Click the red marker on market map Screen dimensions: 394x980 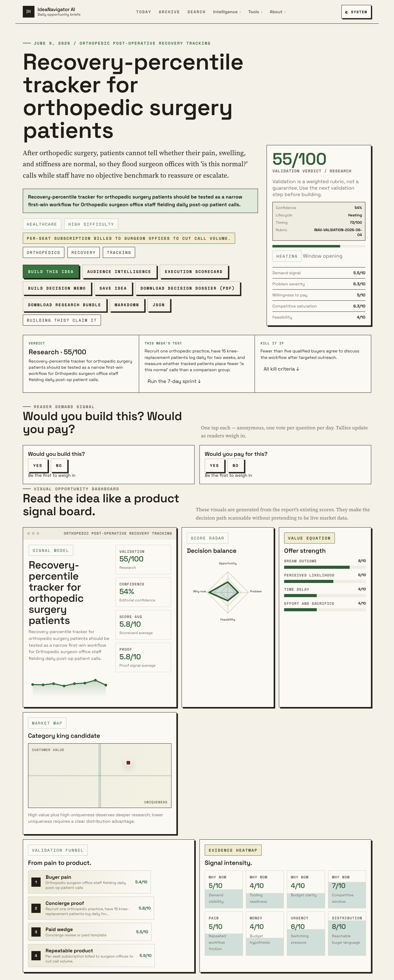[129, 763]
